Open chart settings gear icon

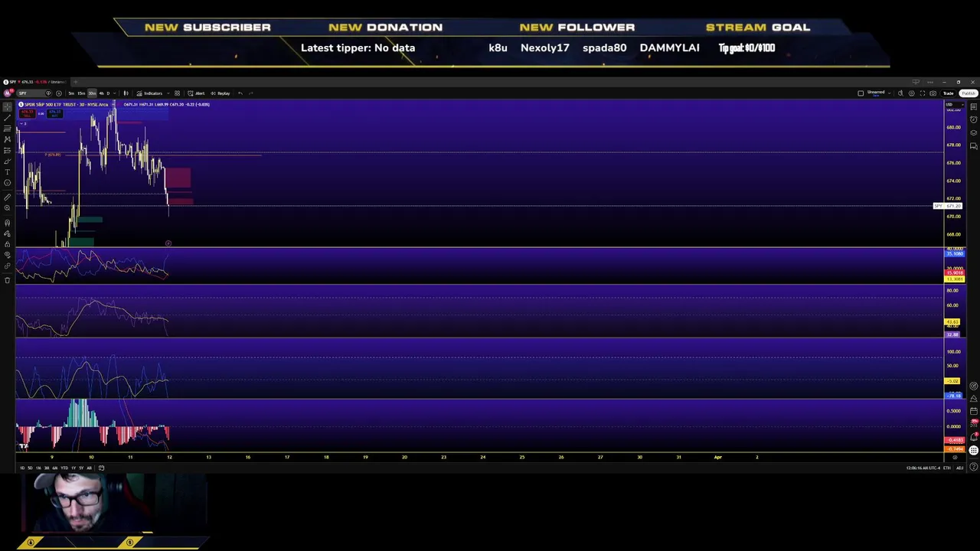[911, 93]
